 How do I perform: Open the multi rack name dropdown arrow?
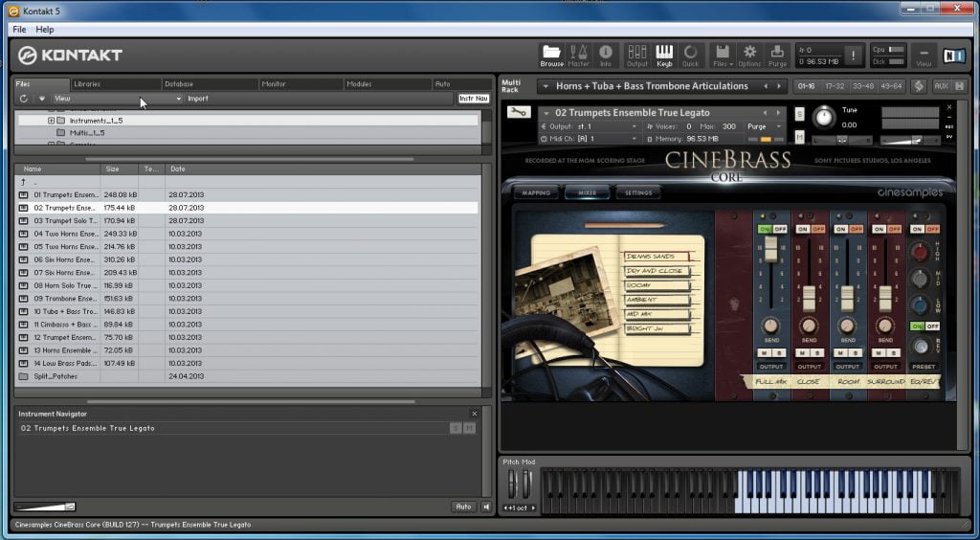click(x=546, y=86)
